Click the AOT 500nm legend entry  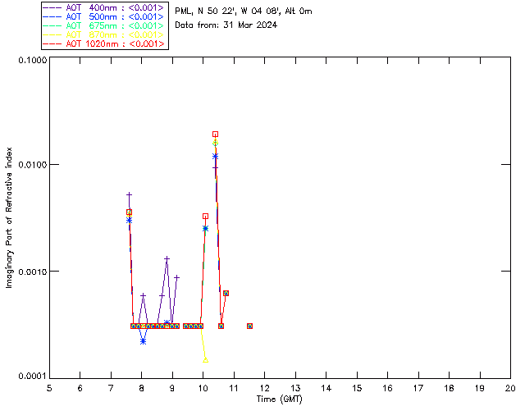point(104,16)
